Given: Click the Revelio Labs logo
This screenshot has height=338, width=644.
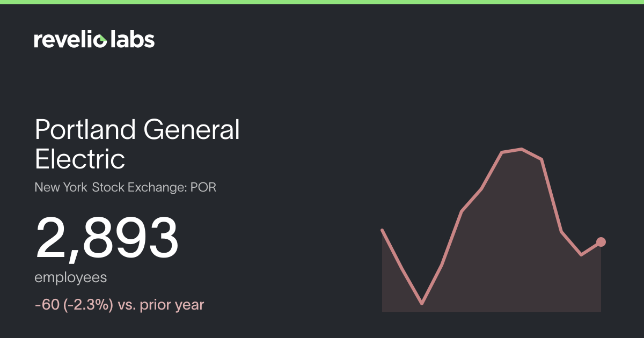Looking at the screenshot, I should tap(94, 39).
